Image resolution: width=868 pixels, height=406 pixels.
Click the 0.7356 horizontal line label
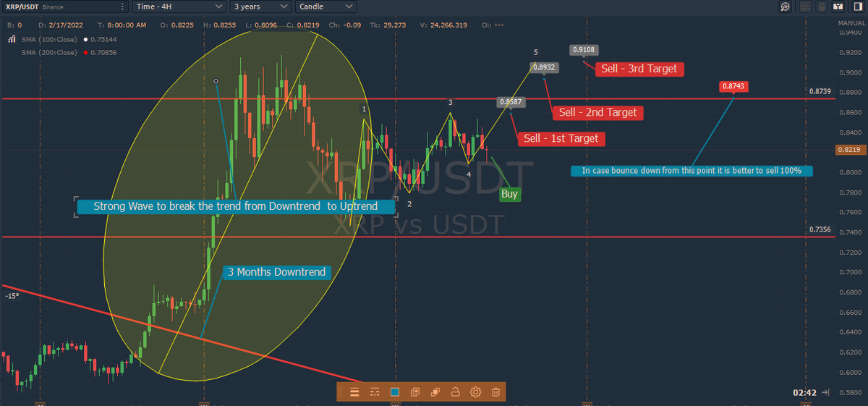[x=820, y=229]
